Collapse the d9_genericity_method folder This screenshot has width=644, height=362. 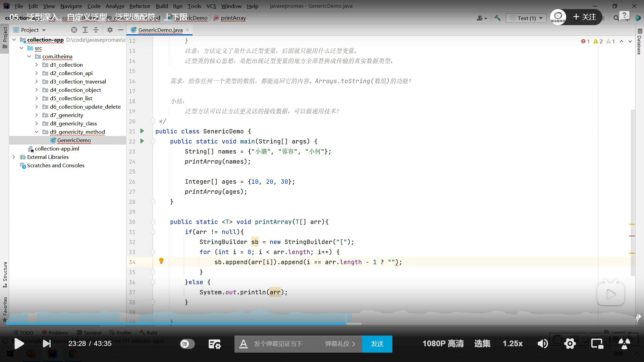click(37, 132)
